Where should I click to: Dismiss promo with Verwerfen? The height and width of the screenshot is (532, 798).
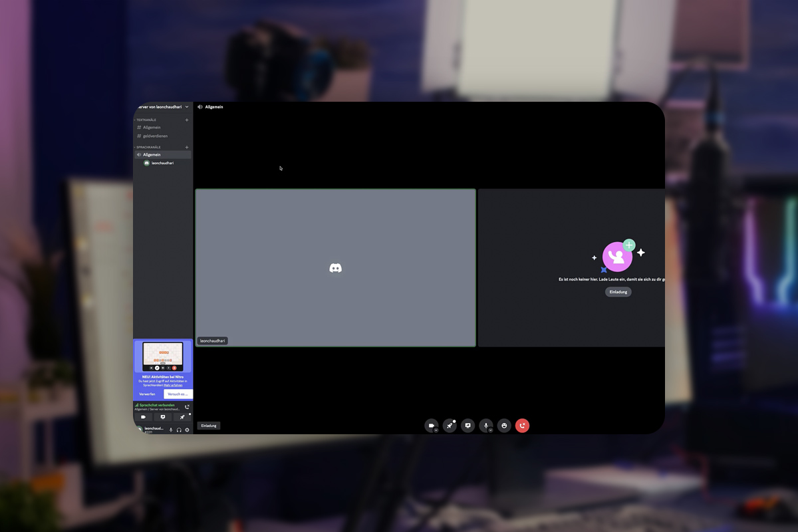pos(148,394)
